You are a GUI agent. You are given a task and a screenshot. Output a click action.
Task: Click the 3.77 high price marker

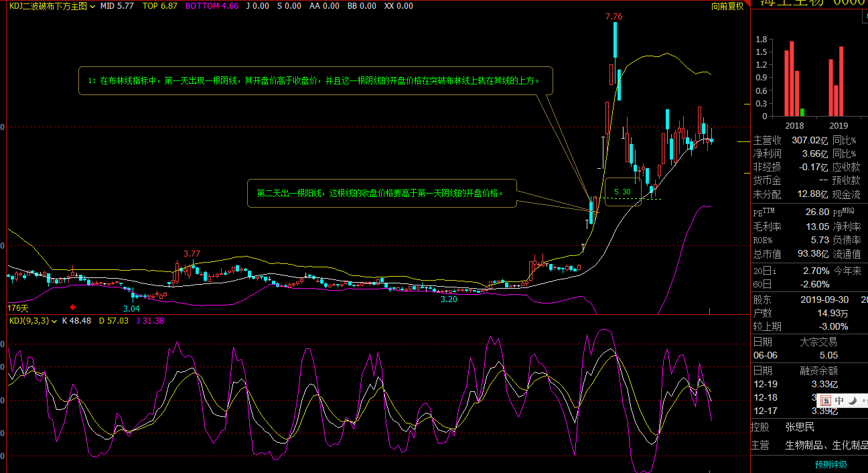(192, 254)
